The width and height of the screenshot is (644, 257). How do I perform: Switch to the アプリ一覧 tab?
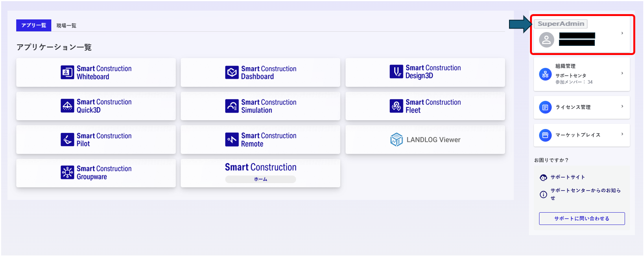[34, 25]
